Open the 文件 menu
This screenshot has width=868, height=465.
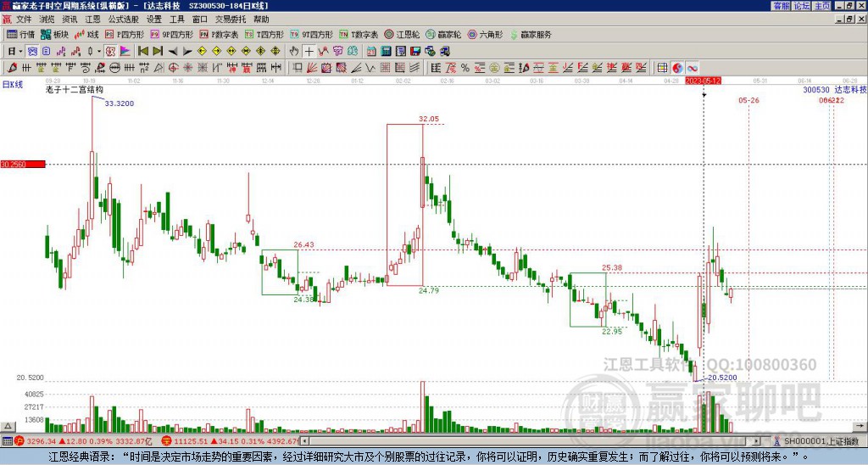[x=24, y=20]
